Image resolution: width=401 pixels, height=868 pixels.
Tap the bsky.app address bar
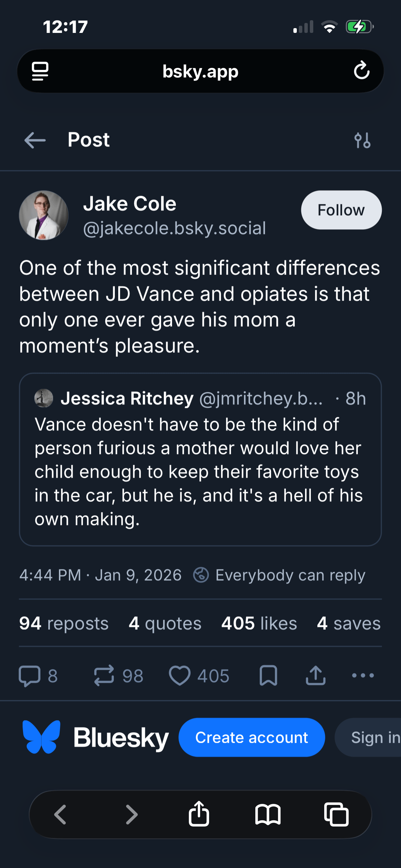coord(200,71)
